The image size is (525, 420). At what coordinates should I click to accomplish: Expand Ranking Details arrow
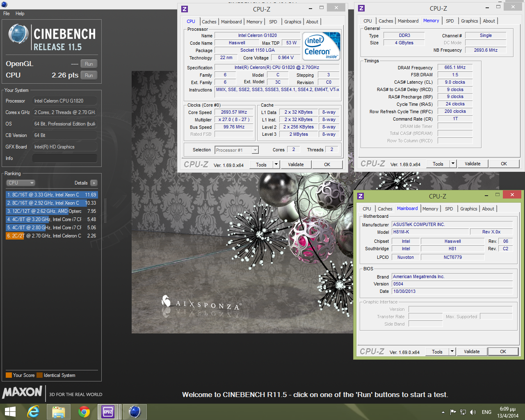[94, 183]
